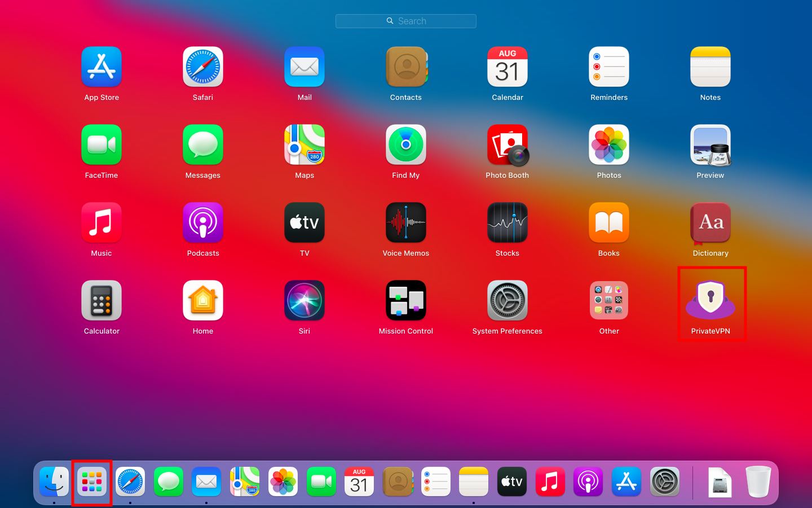Open Finder from the Dock

54,482
